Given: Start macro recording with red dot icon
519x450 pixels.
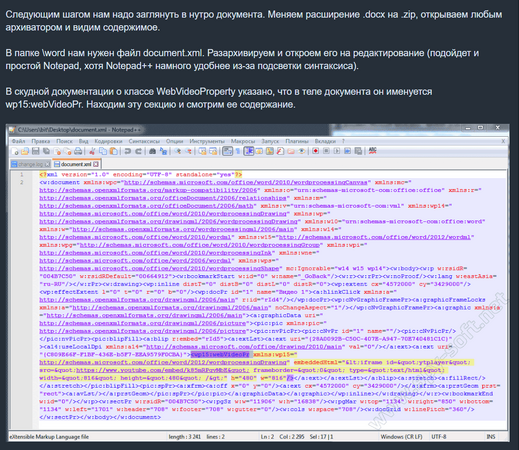Looking at the screenshot, I should tap(315, 151).
